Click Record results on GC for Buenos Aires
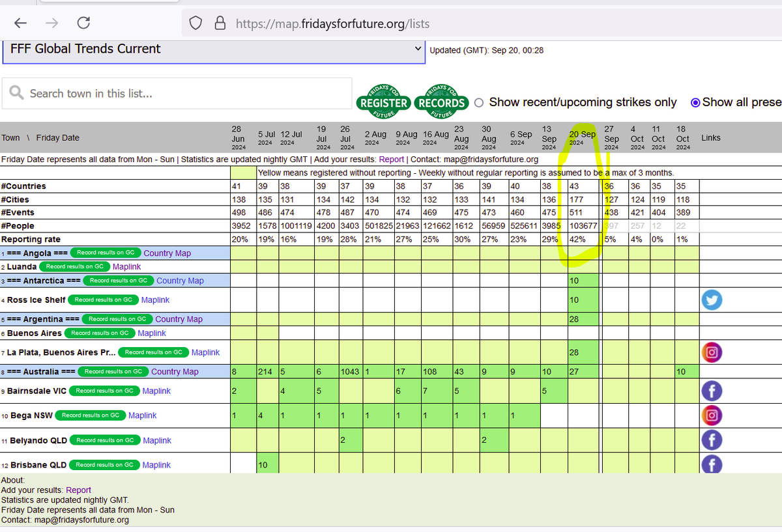This screenshot has height=532, width=782. (x=100, y=333)
